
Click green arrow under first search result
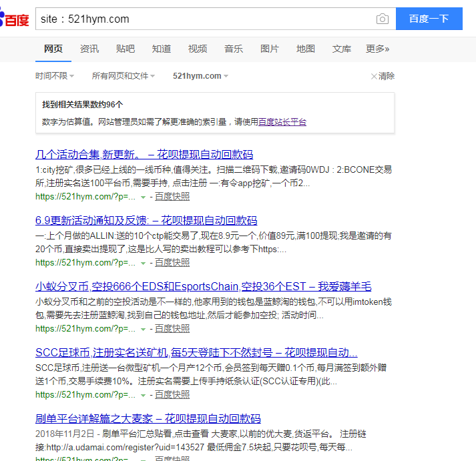(143, 197)
